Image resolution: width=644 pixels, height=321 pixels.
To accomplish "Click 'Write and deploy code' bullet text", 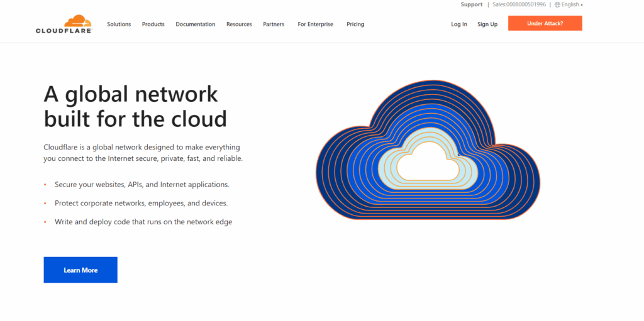I will [x=143, y=222].
